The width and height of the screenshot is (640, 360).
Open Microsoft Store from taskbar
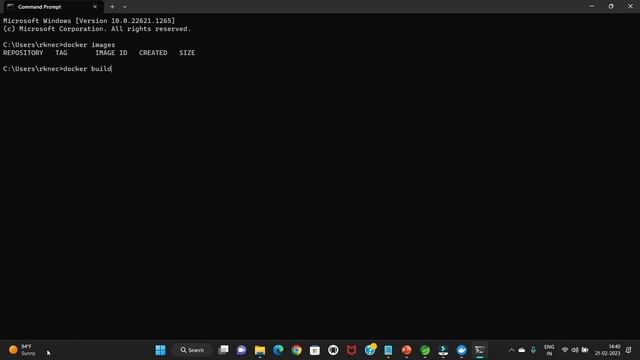tap(315, 350)
